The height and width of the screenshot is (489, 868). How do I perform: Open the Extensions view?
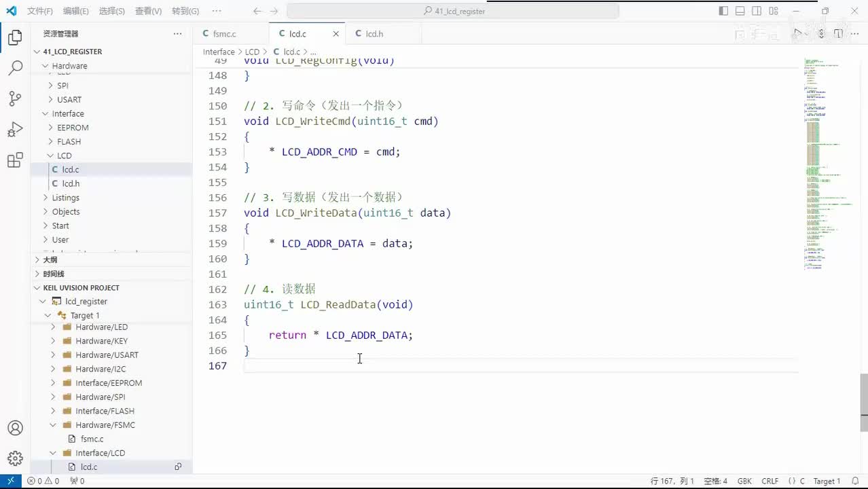point(15,160)
